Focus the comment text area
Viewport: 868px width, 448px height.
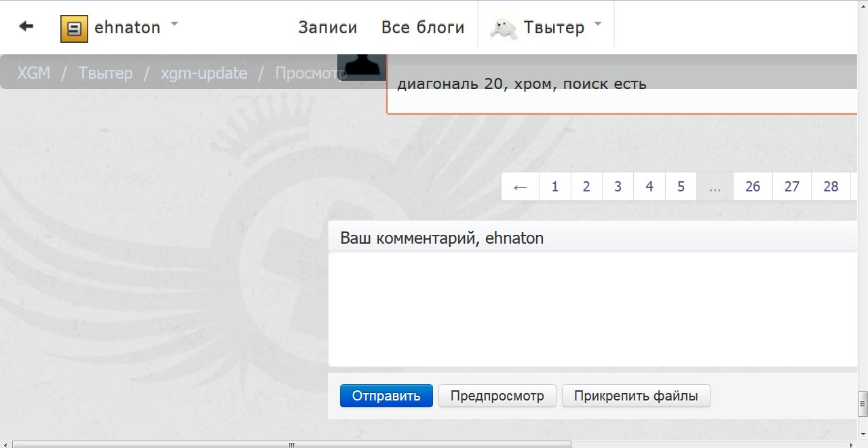(592, 309)
